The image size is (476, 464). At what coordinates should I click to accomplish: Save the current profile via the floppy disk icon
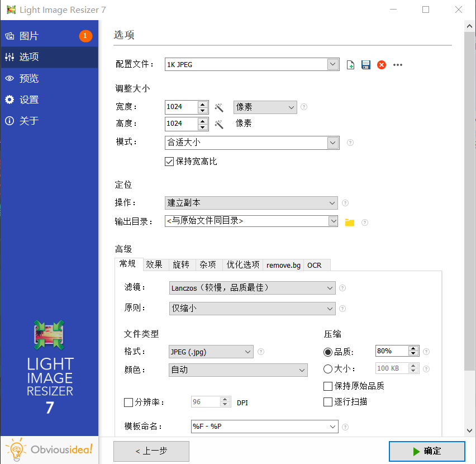366,64
